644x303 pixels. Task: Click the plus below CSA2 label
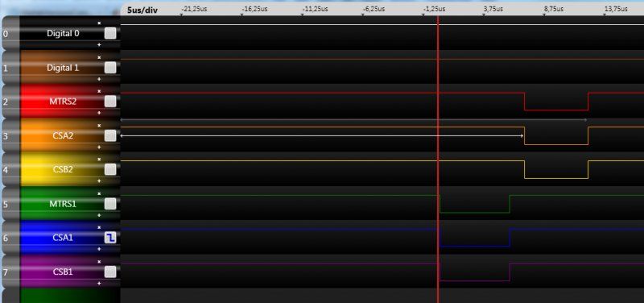click(99, 147)
